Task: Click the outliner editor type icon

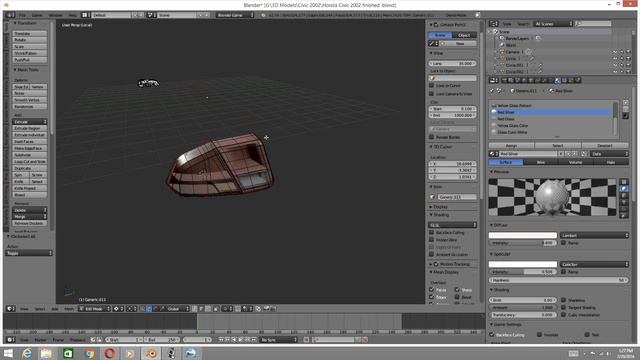Action: point(494,24)
